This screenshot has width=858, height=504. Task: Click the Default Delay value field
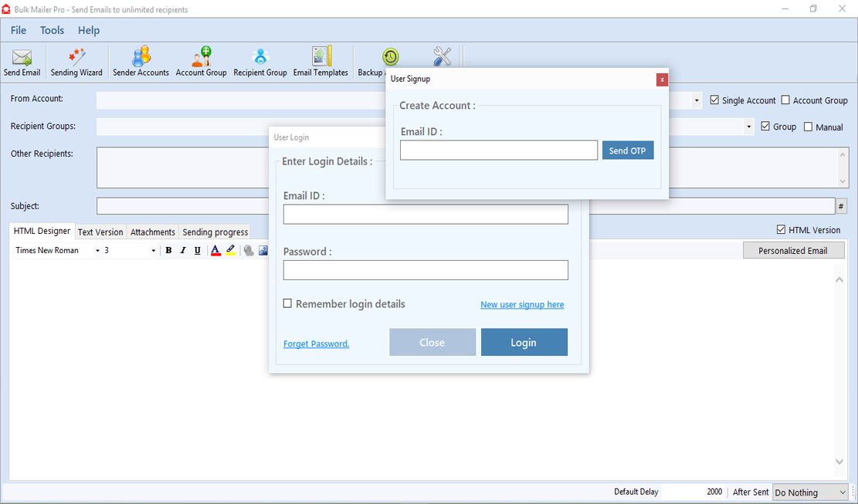(693, 492)
